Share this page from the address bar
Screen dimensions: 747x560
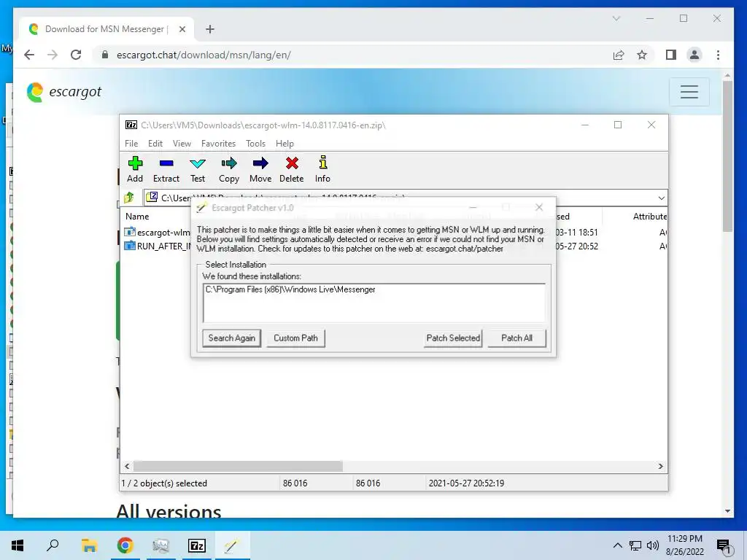[619, 55]
